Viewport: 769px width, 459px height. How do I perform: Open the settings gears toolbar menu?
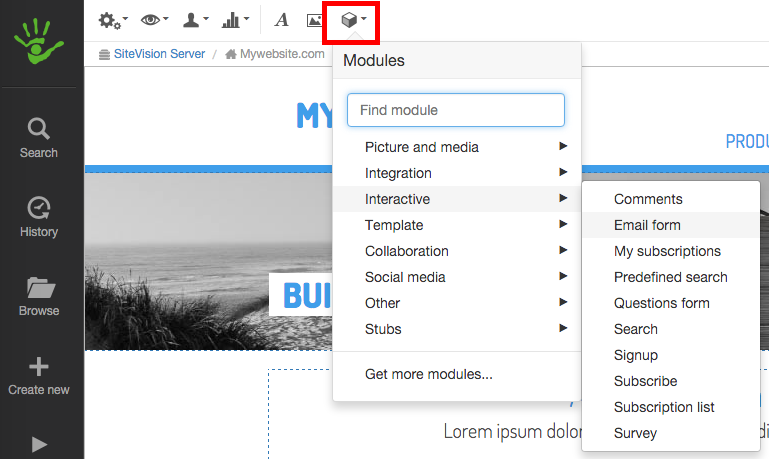tap(113, 20)
